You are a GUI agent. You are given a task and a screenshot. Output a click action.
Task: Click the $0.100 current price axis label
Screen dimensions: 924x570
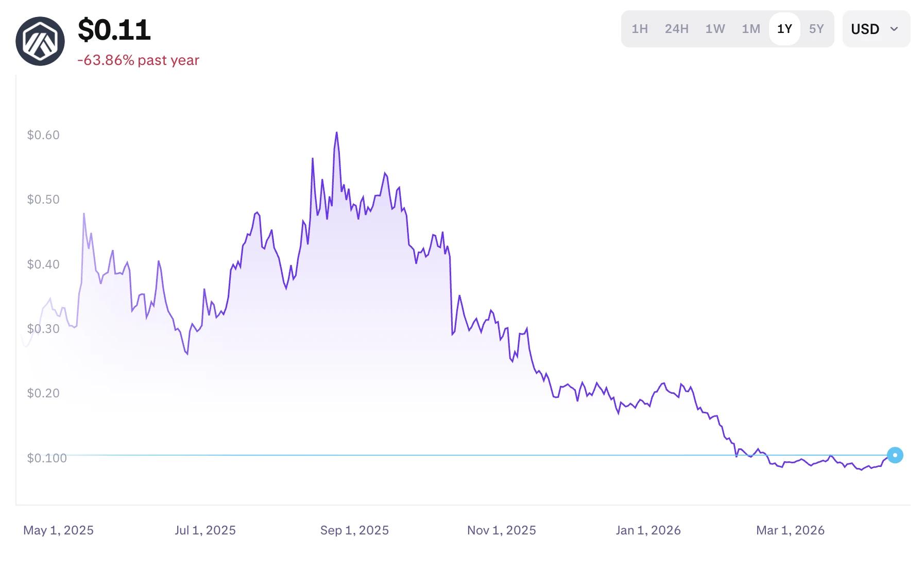47,458
